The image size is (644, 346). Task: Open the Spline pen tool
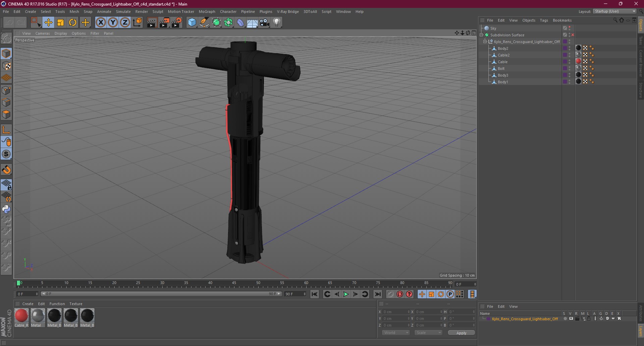click(x=204, y=22)
